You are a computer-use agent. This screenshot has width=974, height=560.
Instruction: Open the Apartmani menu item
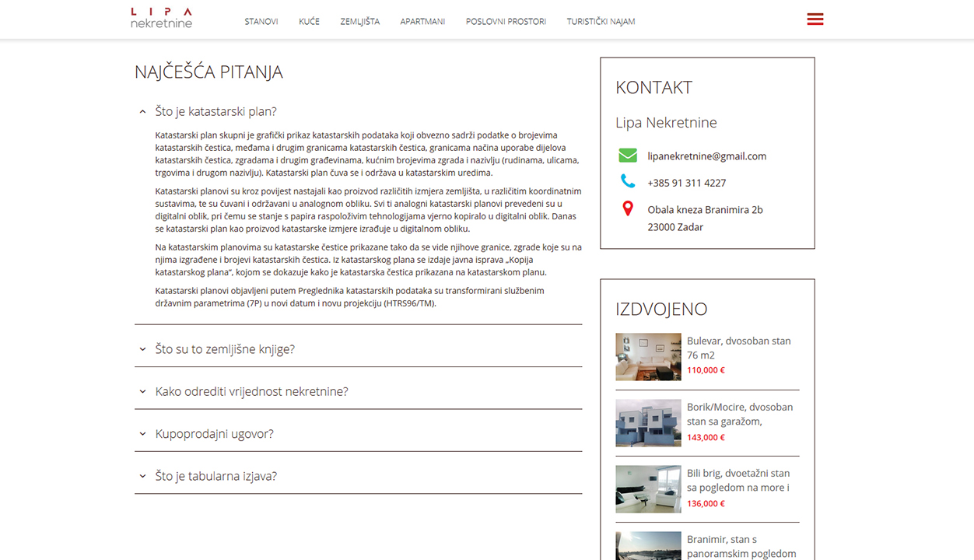(422, 22)
